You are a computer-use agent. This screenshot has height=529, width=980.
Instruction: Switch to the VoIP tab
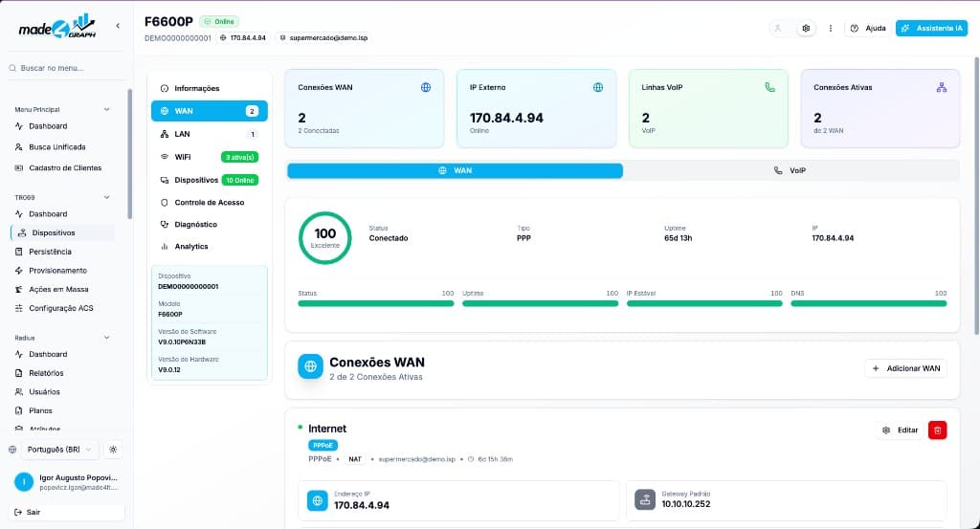click(790, 170)
